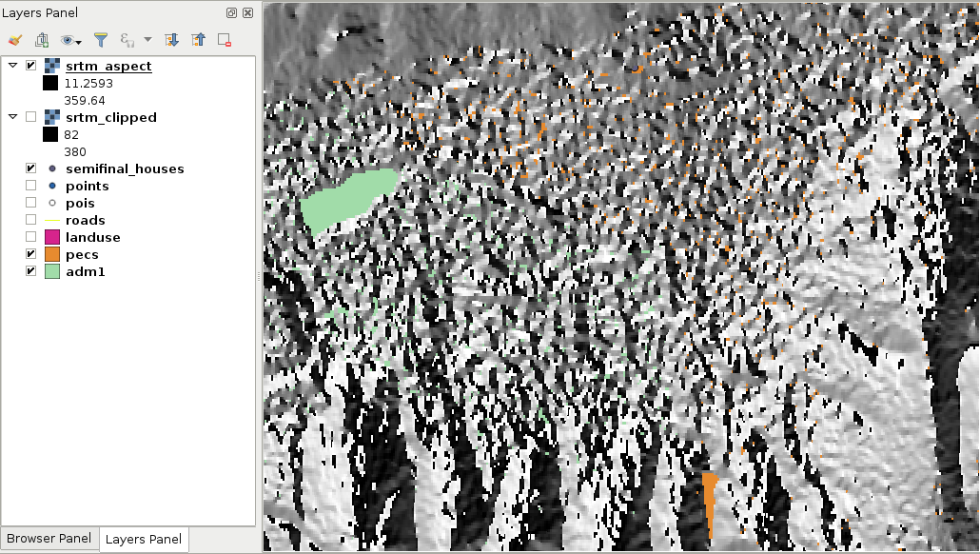Image resolution: width=980 pixels, height=554 pixels.
Task: Enable the landuse layer checkbox
Action: pyautogui.click(x=30, y=236)
